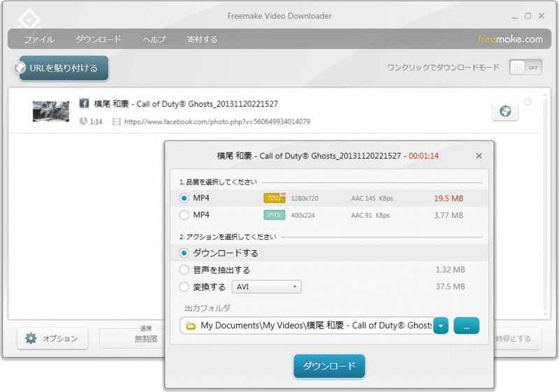Screen dimensions: 559x392
Task: Maximize the Freemake Video Downloader window
Action: pos(528,15)
